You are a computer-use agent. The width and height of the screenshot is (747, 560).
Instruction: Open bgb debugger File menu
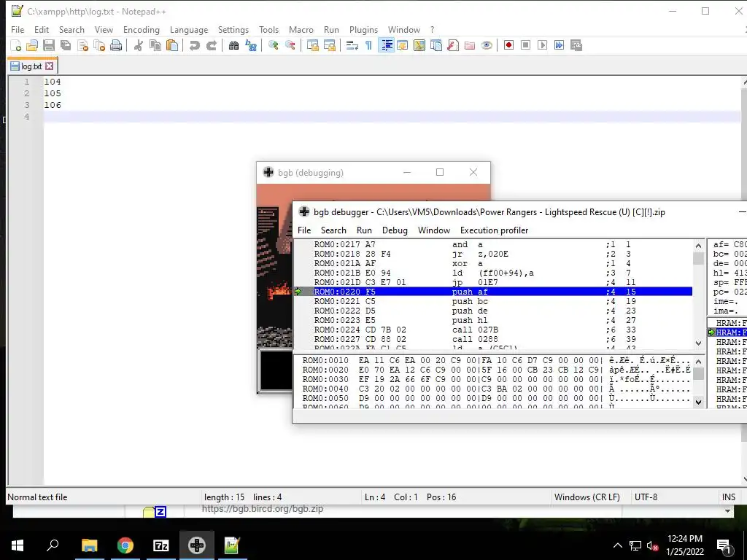click(304, 230)
